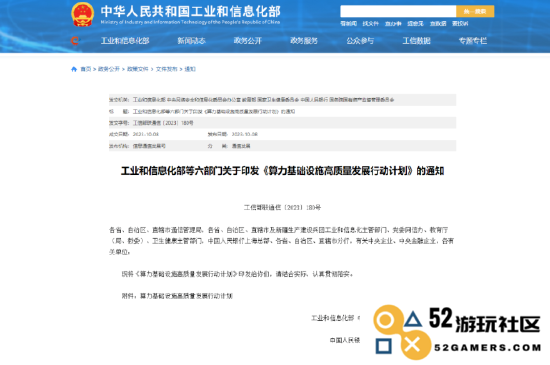The height and width of the screenshot is (365, 550).
Task: Open the 政务公开 item in the main navigation bar
Action: 248,41
